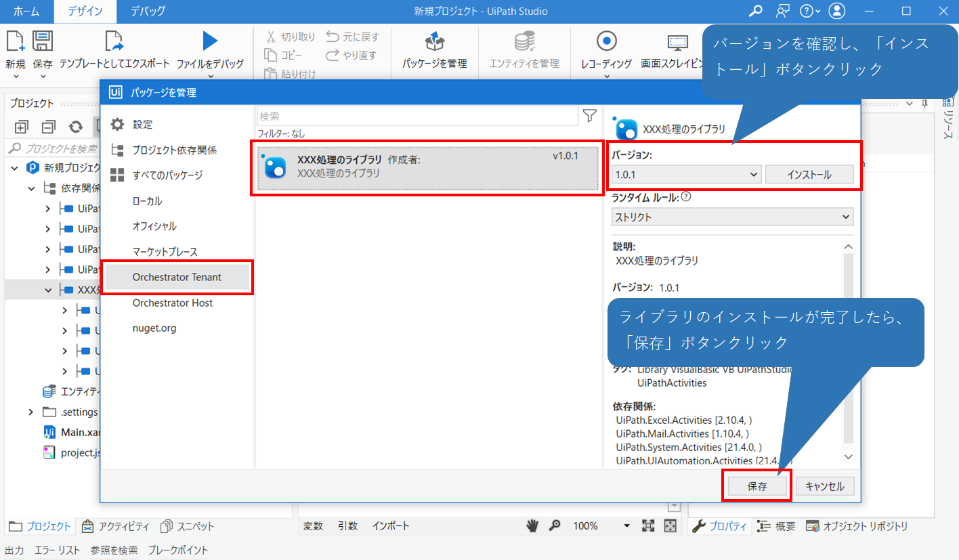Click Copy (コピー) in the ribbon

[x=284, y=55]
